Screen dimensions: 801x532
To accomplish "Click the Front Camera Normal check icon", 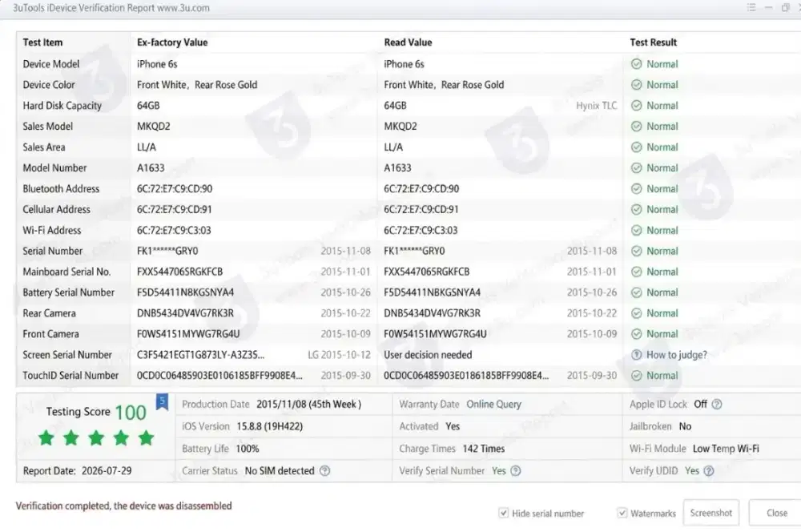I will (x=636, y=334).
